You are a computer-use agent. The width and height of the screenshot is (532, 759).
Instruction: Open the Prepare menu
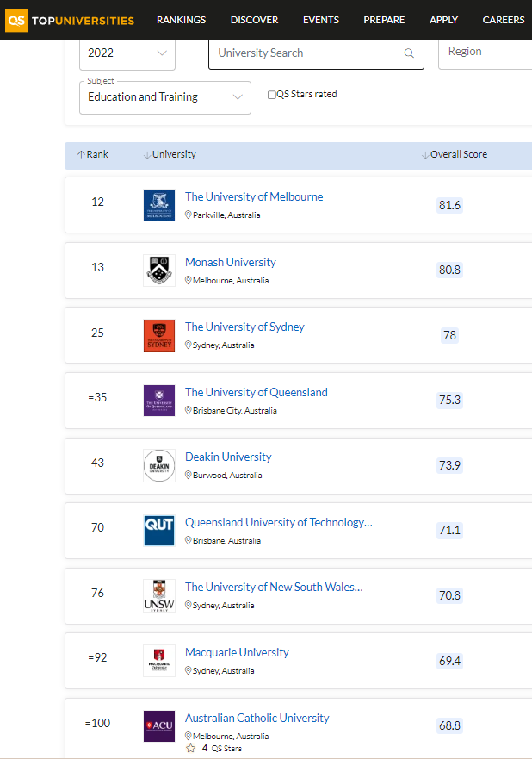point(384,20)
